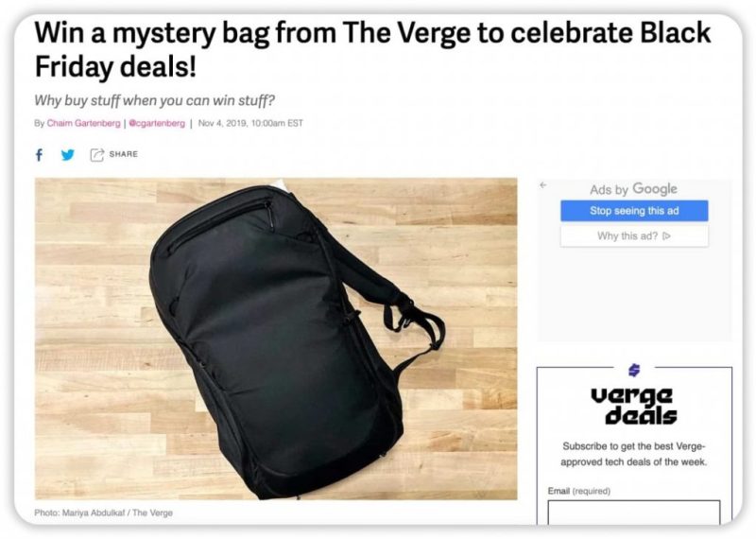Open the Share arrow icon
Screen dimensions: 756x539
pyautogui.click(x=97, y=154)
